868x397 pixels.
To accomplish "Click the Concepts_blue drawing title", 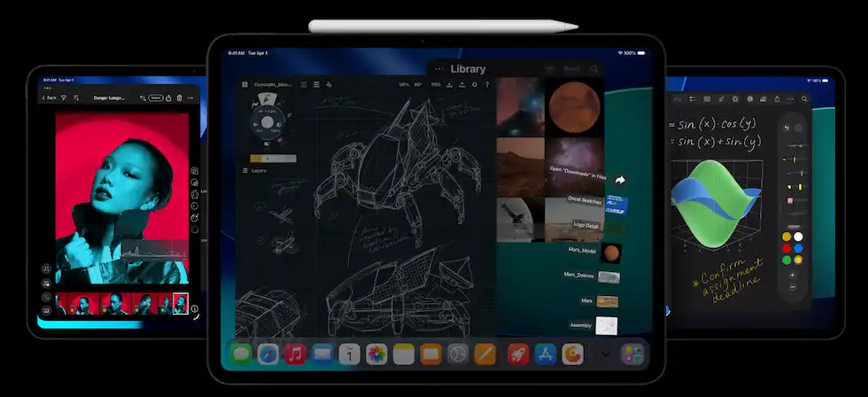I will 273,85.
